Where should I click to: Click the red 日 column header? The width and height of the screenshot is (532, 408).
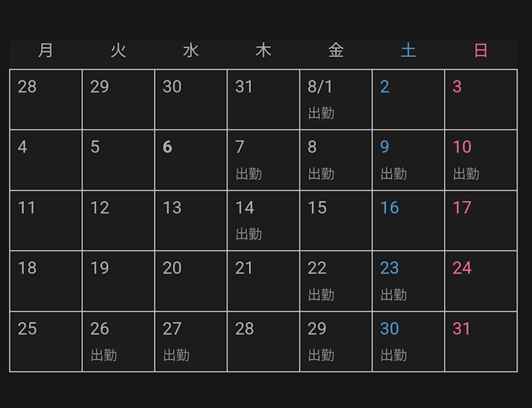481,51
